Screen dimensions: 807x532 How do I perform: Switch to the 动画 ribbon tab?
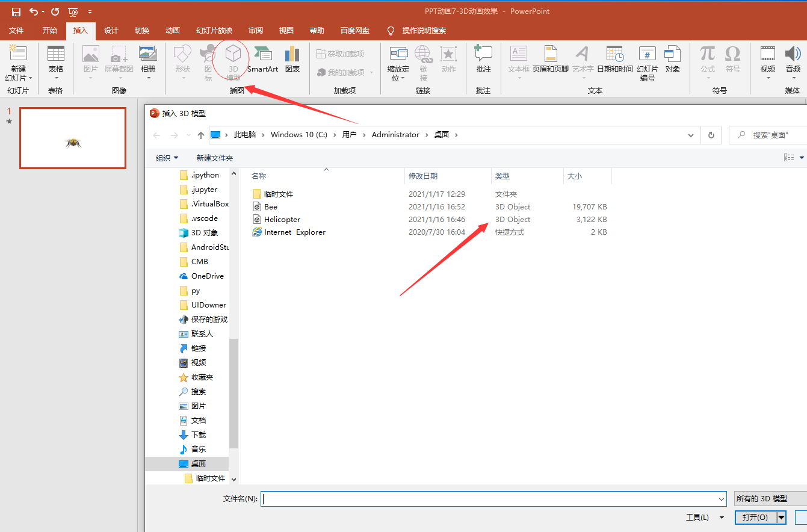pyautogui.click(x=173, y=31)
